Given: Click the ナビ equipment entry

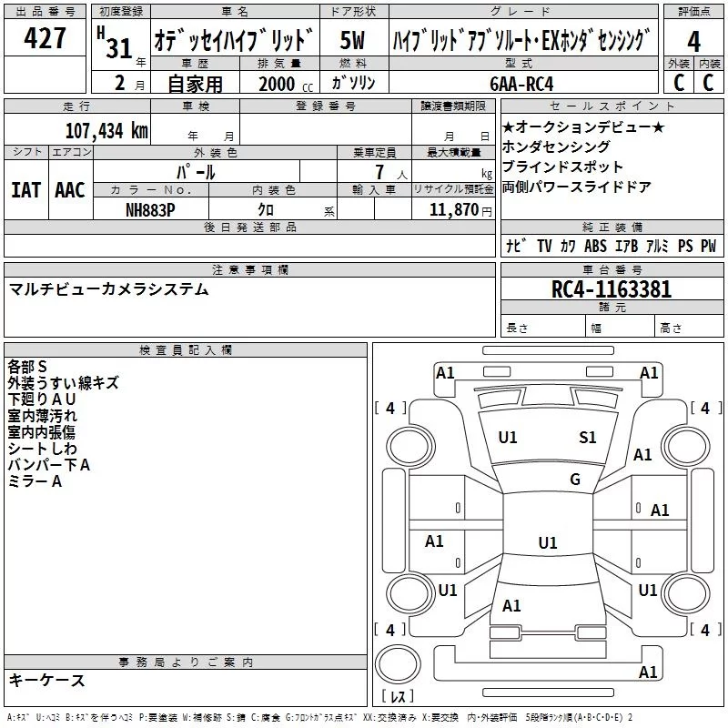Looking at the screenshot, I should click(x=516, y=246).
